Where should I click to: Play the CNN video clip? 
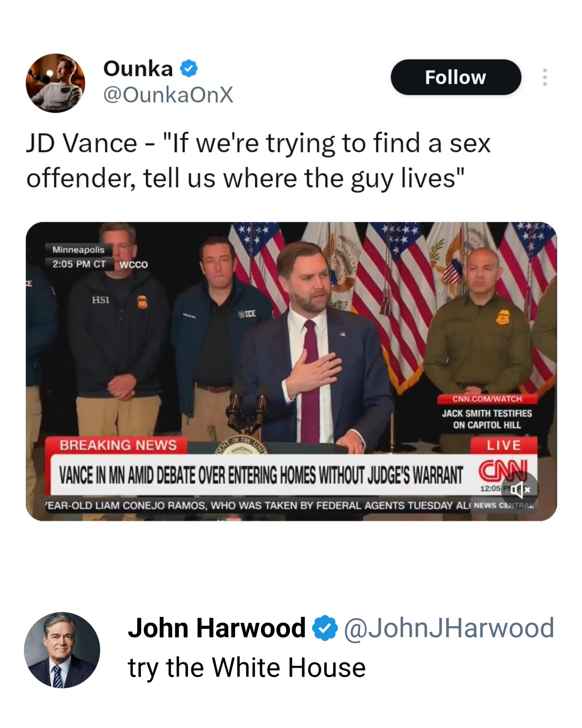pos(291,371)
